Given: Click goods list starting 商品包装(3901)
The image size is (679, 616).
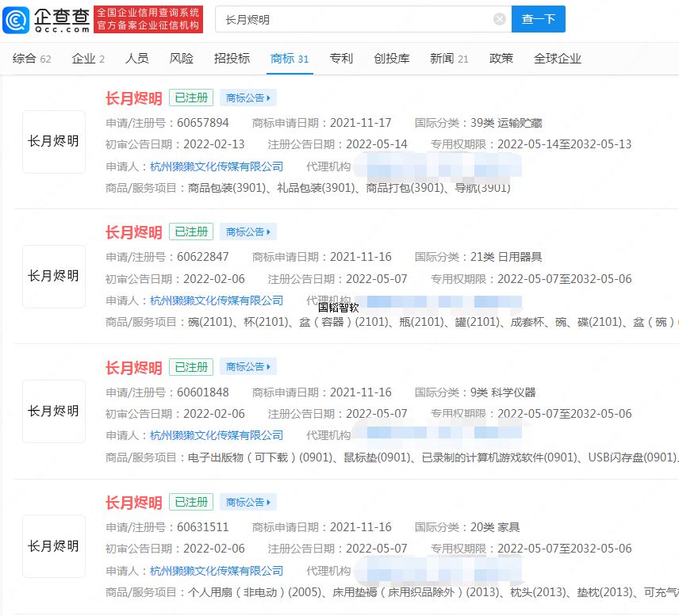Looking at the screenshot, I should click(x=350, y=188).
